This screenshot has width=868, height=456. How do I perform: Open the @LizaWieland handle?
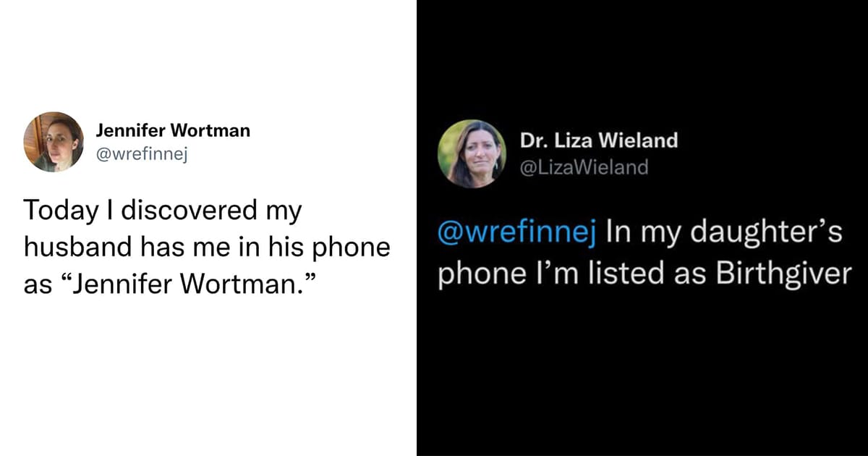pos(584,168)
